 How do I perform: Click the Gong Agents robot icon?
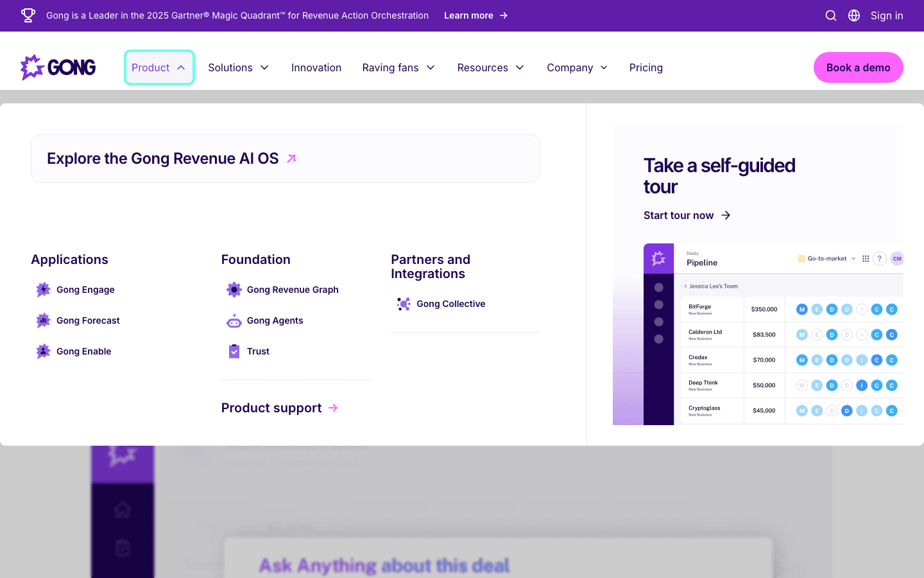click(234, 320)
